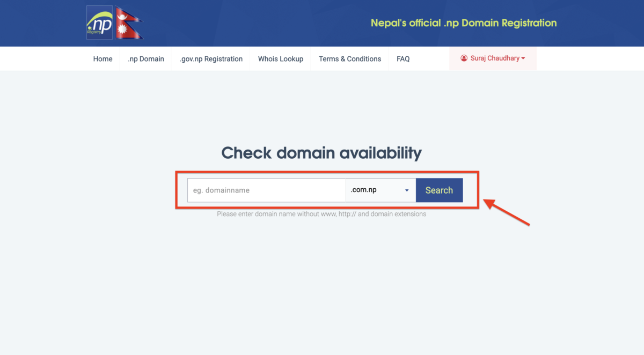
Task: Expand the .com.np extension dropdown
Action: [x=380, y=190]
